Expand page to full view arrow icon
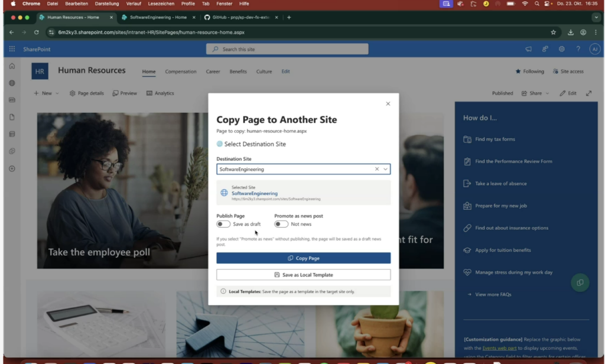 coord(588,93)
